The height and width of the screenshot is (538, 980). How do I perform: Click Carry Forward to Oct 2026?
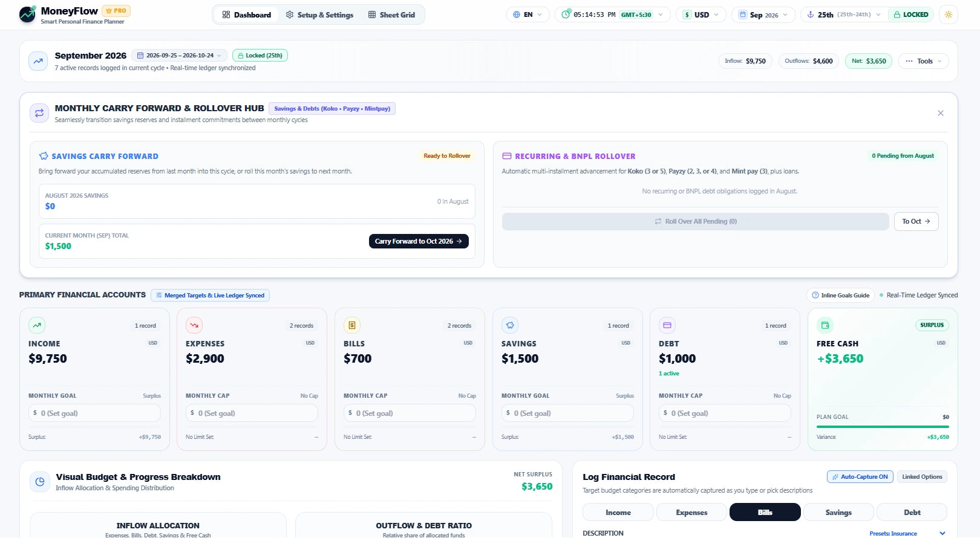pyautogui.click(x=419, y=241)
